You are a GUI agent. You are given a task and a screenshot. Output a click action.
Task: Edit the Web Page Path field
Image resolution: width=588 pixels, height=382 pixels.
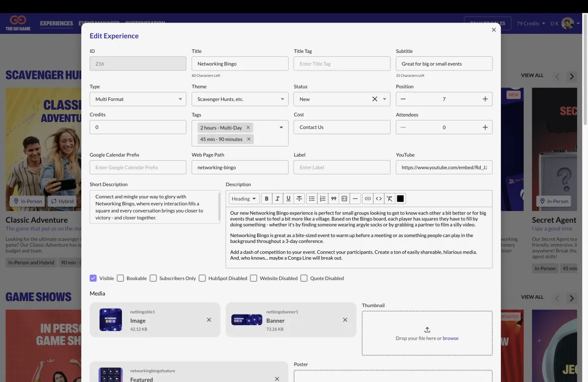coord(240,167)
